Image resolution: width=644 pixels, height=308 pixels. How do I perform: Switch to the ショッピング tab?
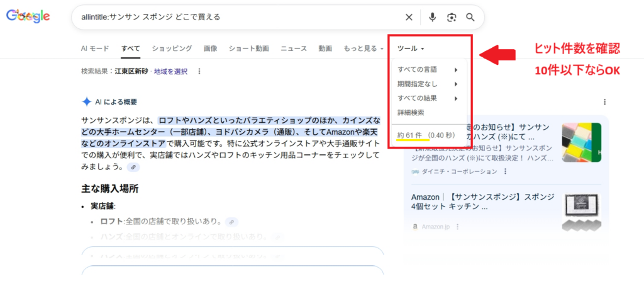pyautogui.click(x=172, y=48)
